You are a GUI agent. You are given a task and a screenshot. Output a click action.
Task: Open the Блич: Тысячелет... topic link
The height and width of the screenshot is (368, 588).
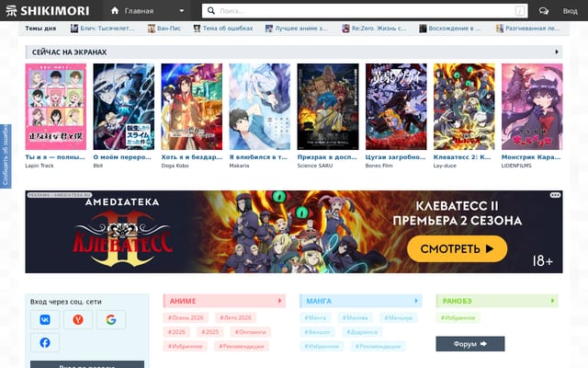click(x=107, y=29)
